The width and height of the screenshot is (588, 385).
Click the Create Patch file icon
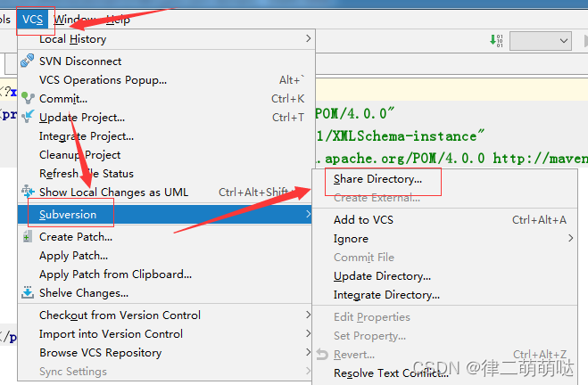click(x=27, y=236)
